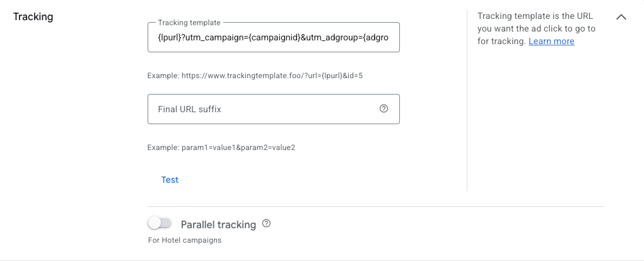Collapse the Tracking section with the chevron
The height and width of the screenshot is (261, 644).
tap(621, 17)
